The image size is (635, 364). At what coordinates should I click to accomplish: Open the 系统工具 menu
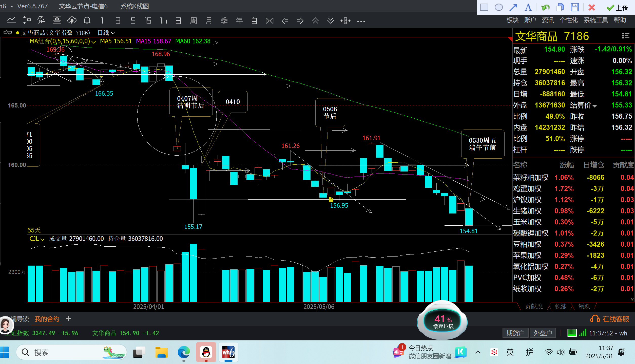[595, 20]
